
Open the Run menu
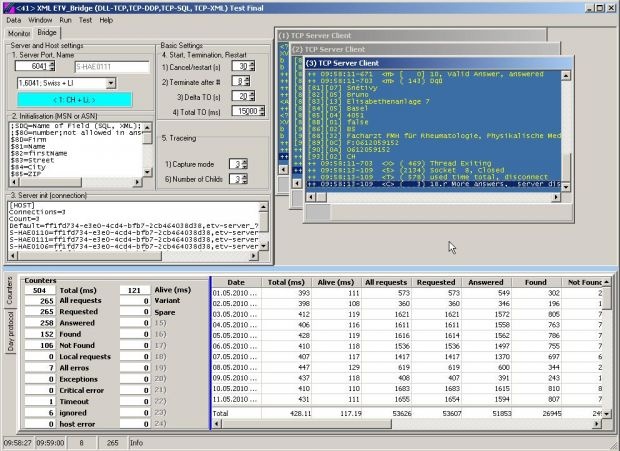[x=65, y=20]
